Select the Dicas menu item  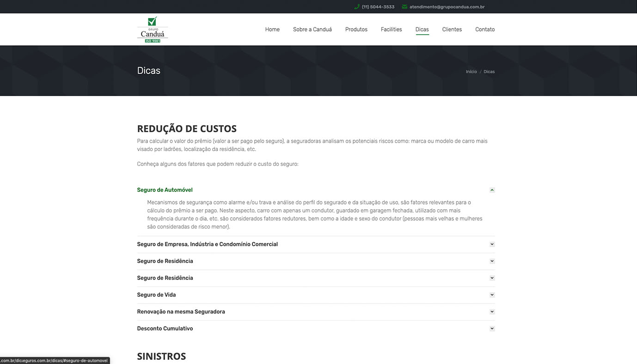pos(422,30)
